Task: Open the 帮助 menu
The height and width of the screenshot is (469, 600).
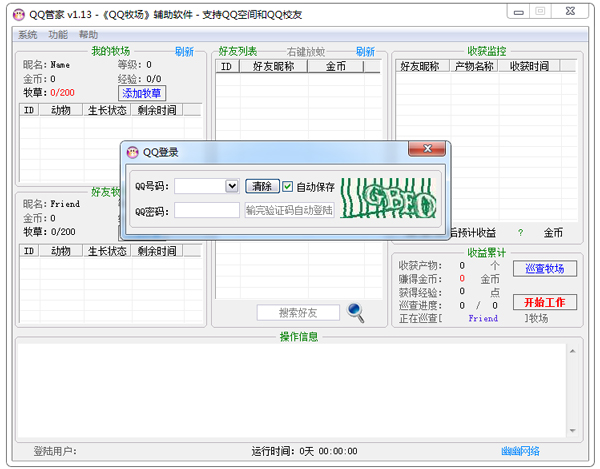Action: pyautogui.click(x=88, y=34)
